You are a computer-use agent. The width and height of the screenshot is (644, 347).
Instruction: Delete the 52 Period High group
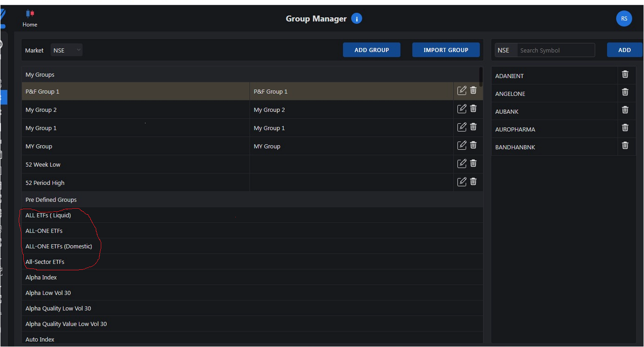coord(473,181)
